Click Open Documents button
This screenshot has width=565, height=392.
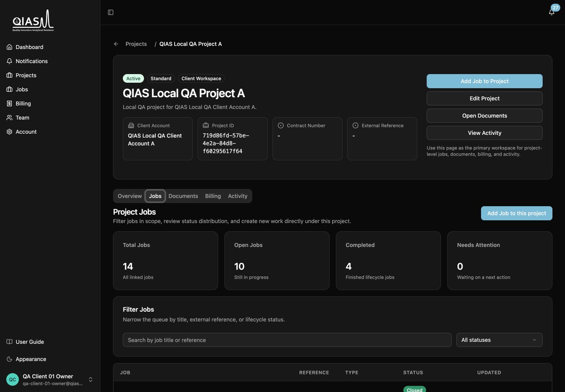point(485,116)
